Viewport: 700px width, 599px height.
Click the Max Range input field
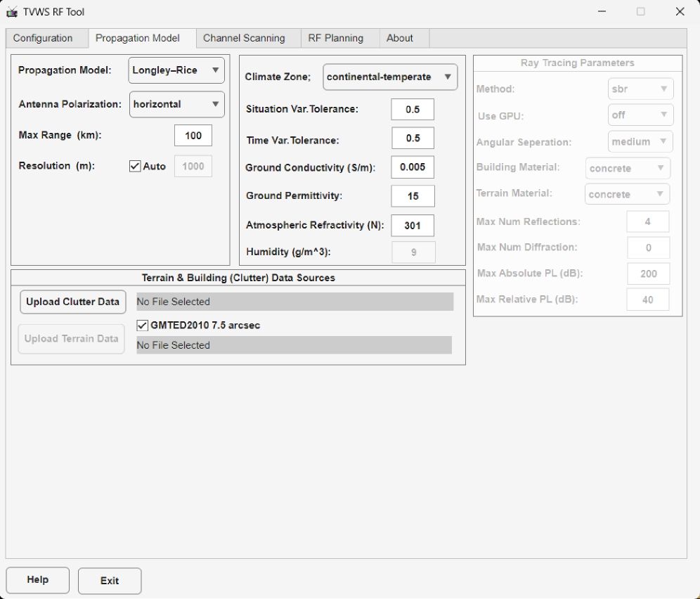tap(193, 136)
